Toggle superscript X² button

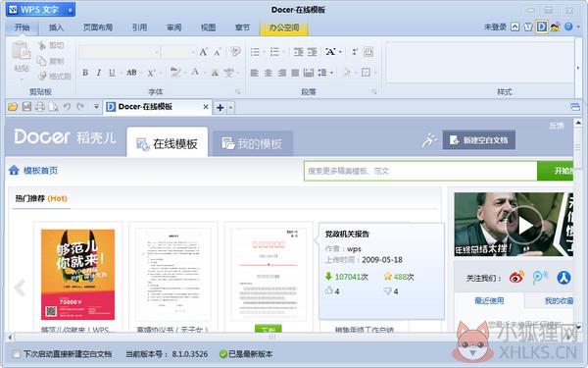(x=151, y=73)
